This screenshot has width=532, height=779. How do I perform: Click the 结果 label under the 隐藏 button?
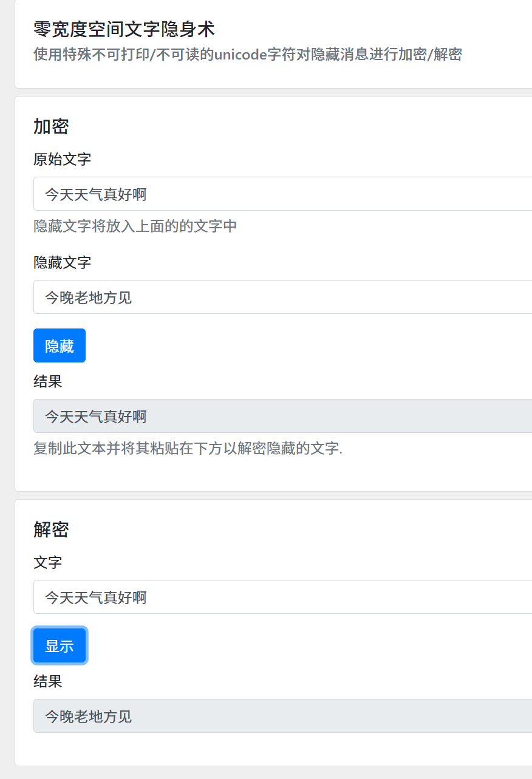point(47,381)
